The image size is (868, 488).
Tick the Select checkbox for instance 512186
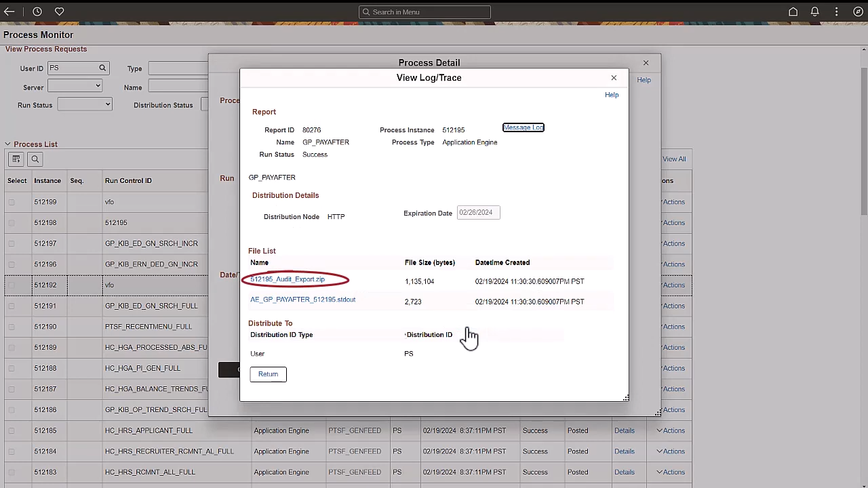[11, 409]
